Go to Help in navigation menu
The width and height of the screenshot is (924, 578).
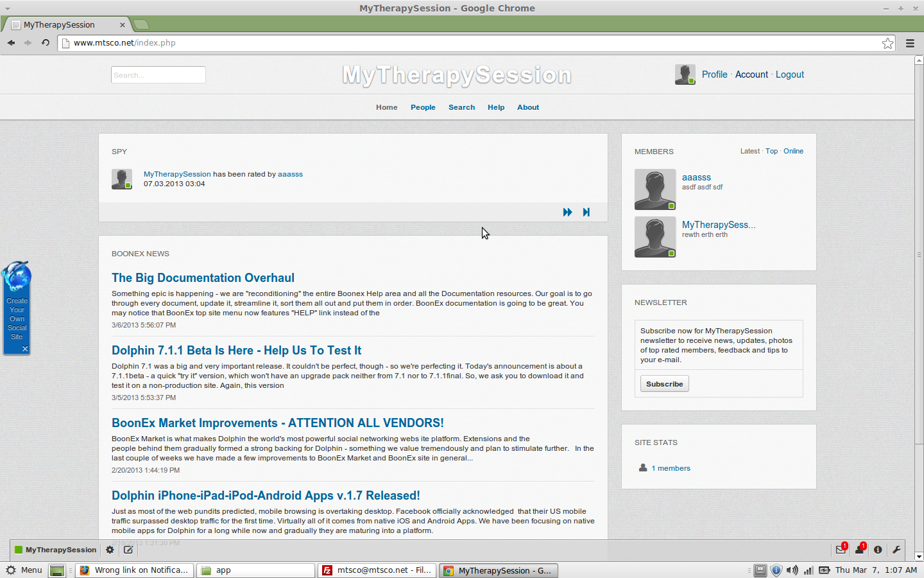pos(496,108)
